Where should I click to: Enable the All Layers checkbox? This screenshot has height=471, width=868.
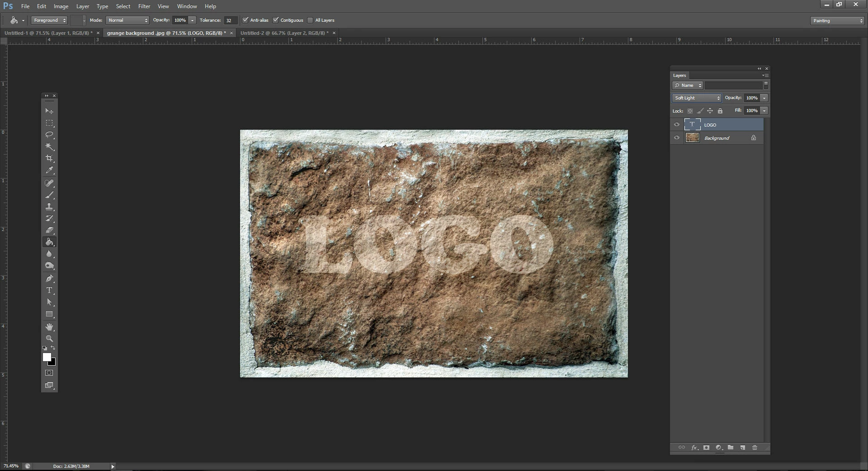310,20
